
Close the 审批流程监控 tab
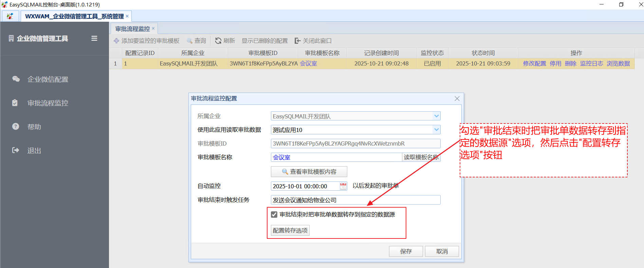[x=153, y=28]
